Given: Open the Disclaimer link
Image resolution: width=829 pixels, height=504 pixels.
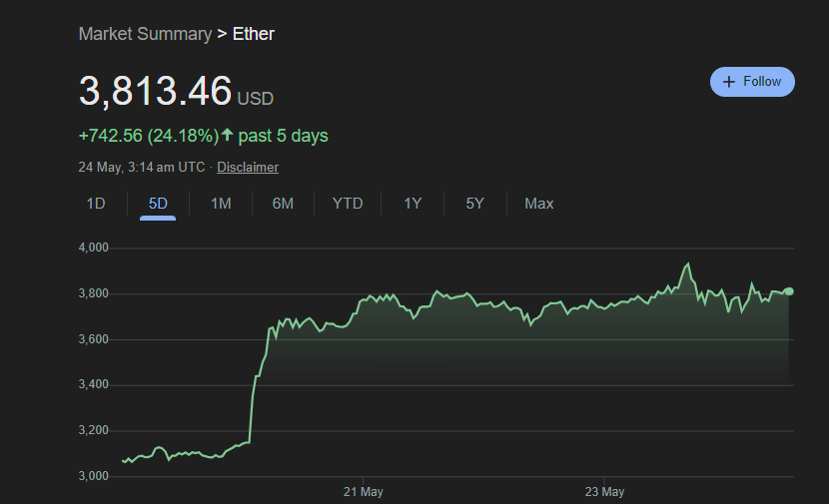Looking at the screenshot, I should (248, 168).
